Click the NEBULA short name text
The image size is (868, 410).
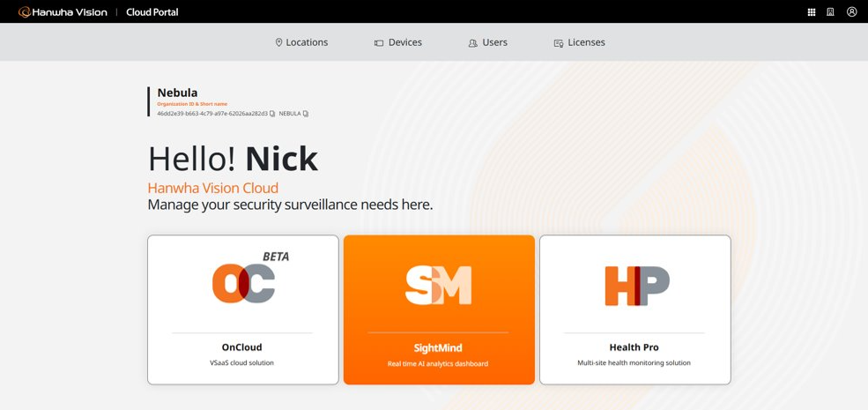pyautogui.click(x=290, y=114)
